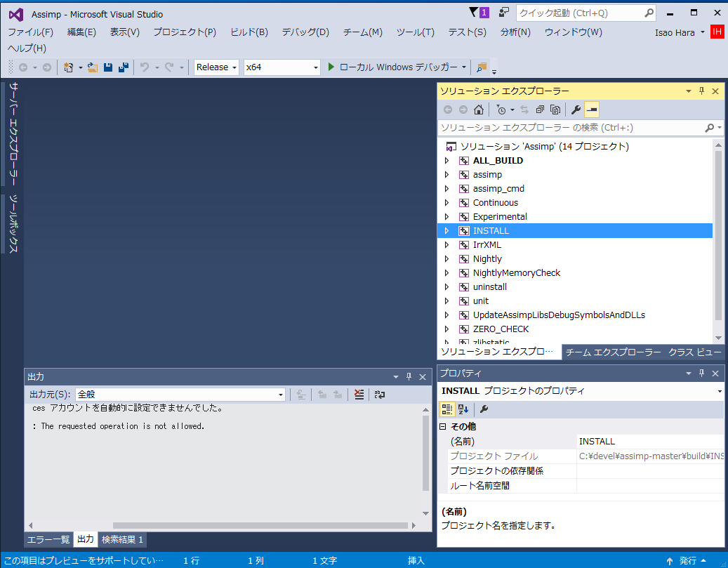Click Collapse All in Solution Explorer
The width and height of the screenshot is (728, 568).
pos(540,110)
